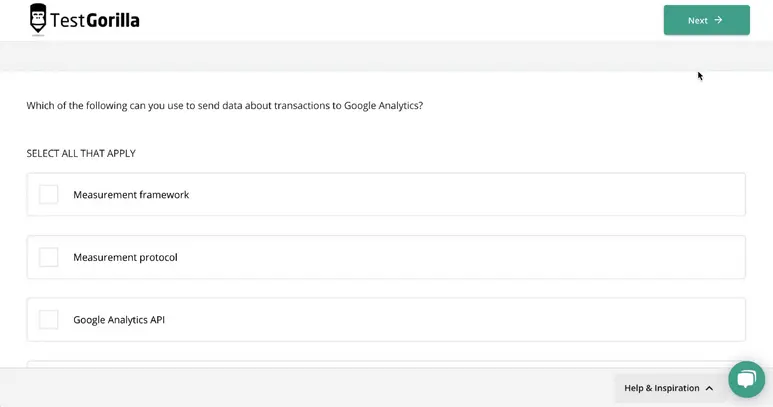
Task: Click the chevron beside Help & Inspiration
Action: click(709, 388)
